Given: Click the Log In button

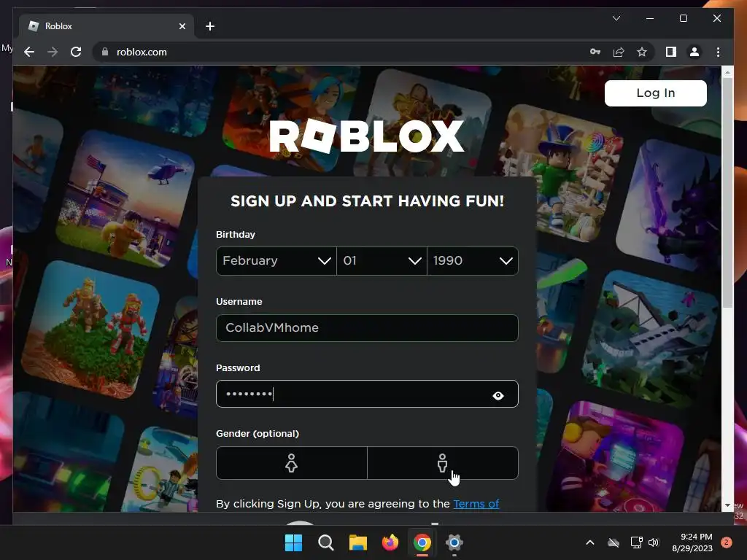Looking at the screenshot, I should click(x=656, y=93).
